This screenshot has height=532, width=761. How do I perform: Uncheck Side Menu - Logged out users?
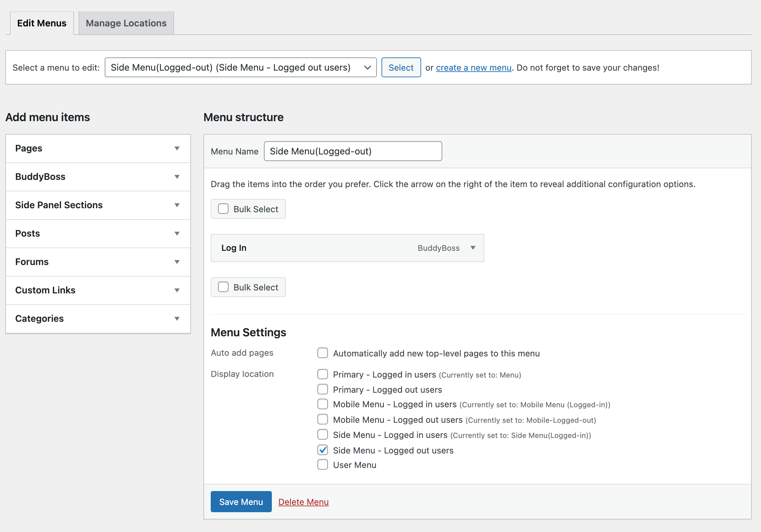click(322, 450)
